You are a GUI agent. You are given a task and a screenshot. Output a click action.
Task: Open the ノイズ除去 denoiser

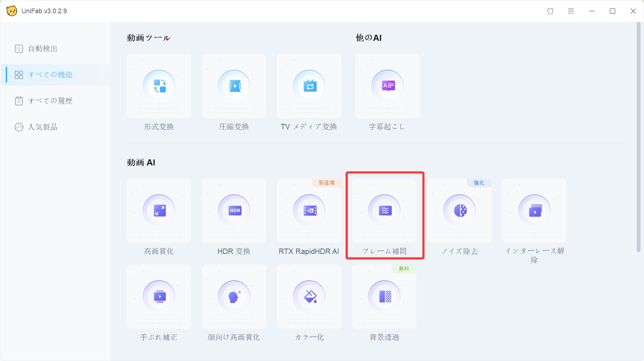click(x=459, y=211)
